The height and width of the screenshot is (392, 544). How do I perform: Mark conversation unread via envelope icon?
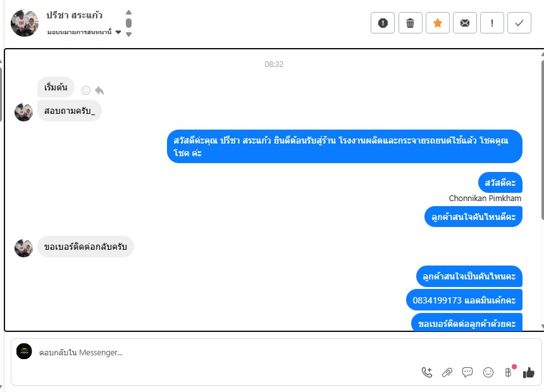click(464, 23)
